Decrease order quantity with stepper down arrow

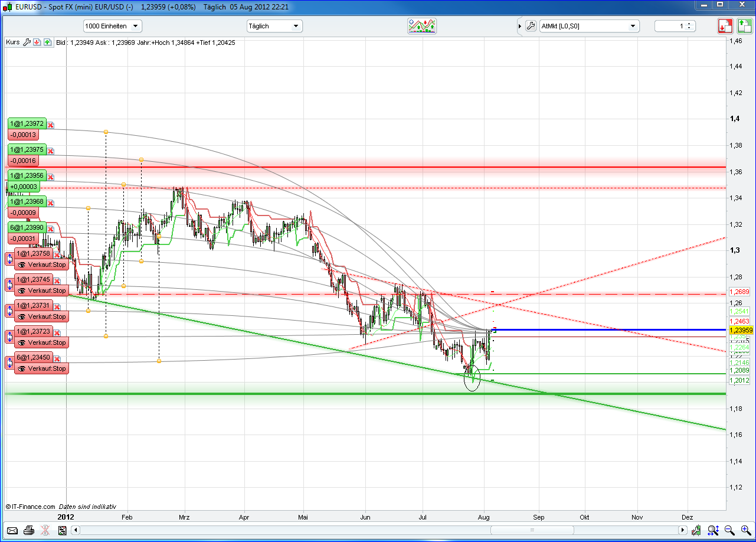690,29
